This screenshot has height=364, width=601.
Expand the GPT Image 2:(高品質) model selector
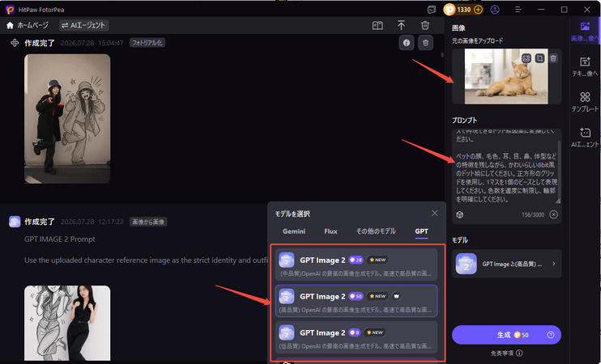point(507,264)
